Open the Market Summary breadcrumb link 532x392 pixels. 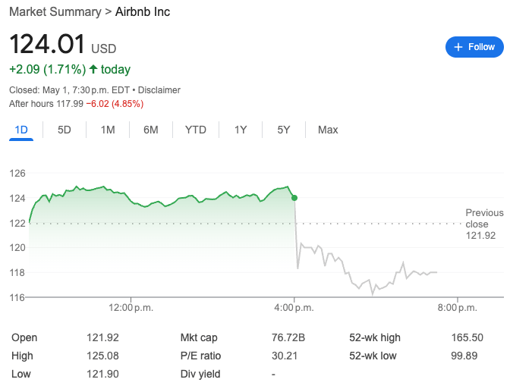pos(55,12)
